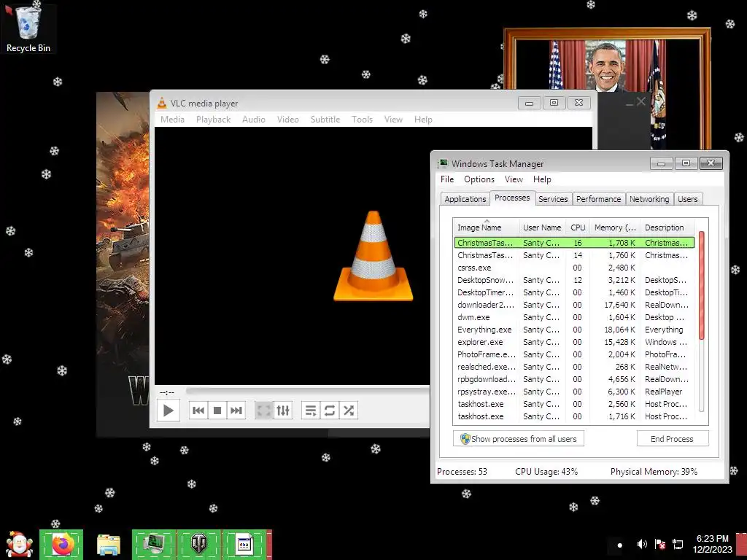Select the downloader2 process row
The height and width of the screenshot is (560, 747).
(574, 305)
